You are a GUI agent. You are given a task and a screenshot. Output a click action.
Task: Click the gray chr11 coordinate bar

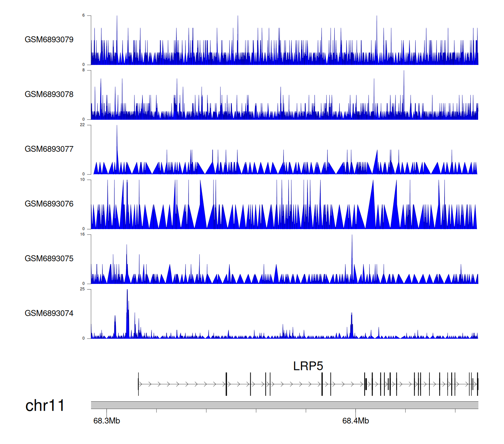(284, 405)
